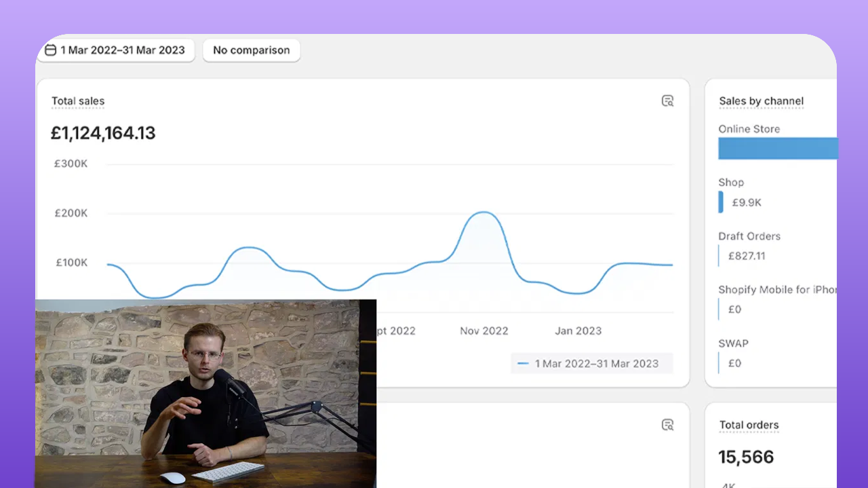The width and height of the screenshot is (868, 488).
Task: Select the £1,124,164.13 total sales value
Action: coord(103,133)
